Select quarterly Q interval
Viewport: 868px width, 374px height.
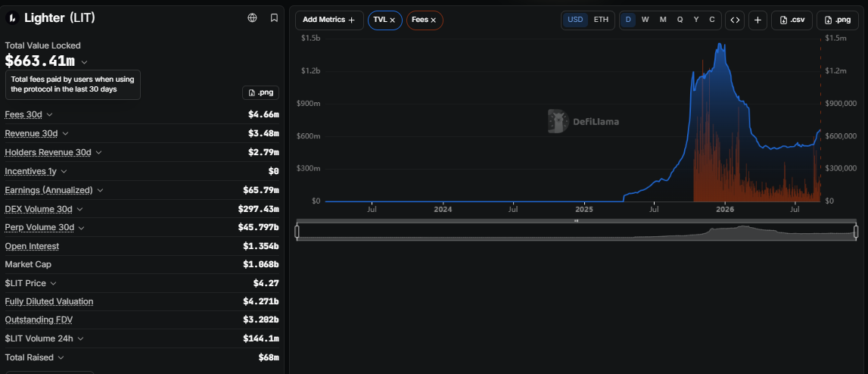click(x=680, y=20)
